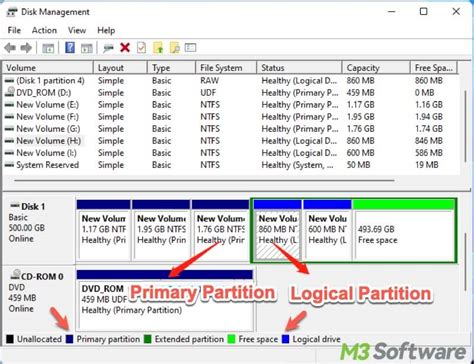Image resolution: width=474 pixels, height=364 pixels.
Task: Open the File menu
Action: (x=14, y=30)
